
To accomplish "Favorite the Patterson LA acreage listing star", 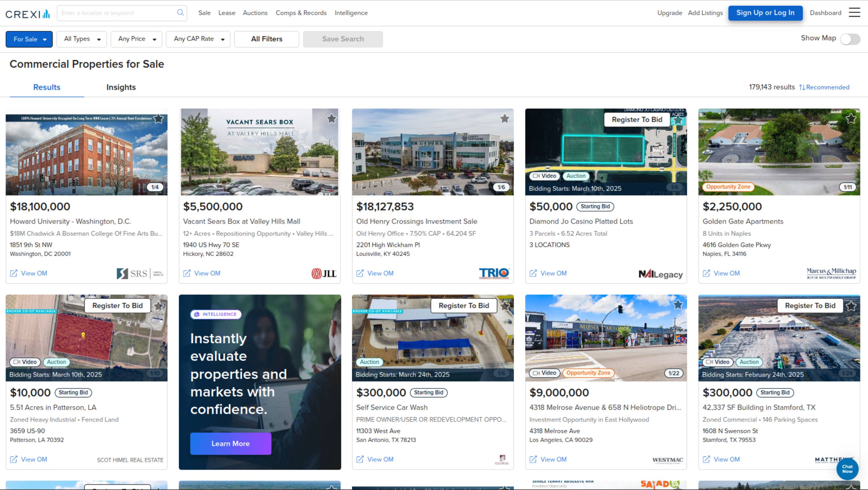I will (158, 306).
